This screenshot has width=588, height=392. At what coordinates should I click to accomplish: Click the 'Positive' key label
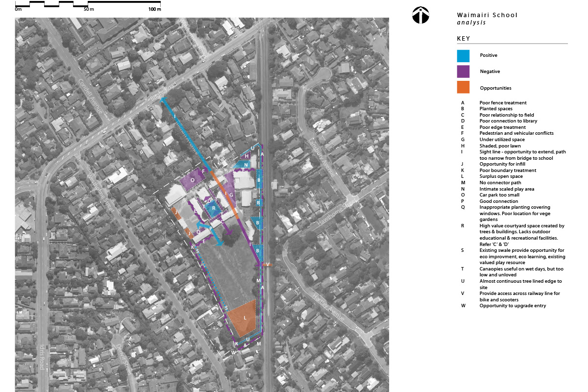[x=489, y=56]
